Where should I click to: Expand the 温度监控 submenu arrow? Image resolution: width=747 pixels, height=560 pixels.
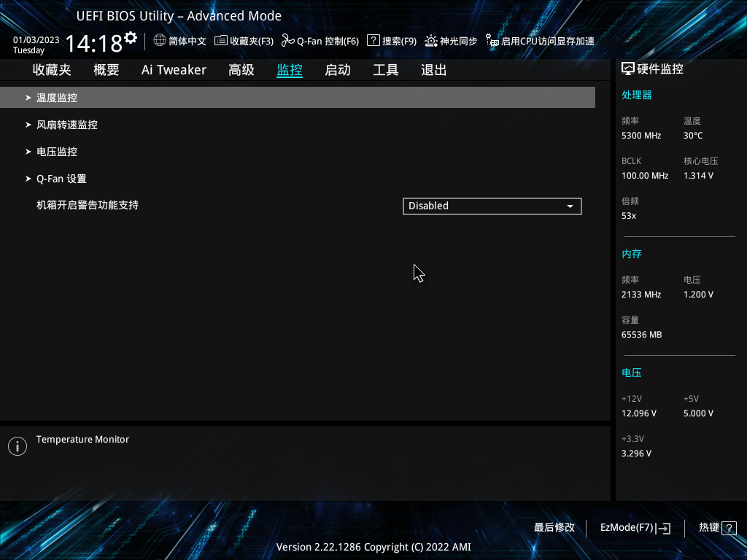[x=28, y=98]
